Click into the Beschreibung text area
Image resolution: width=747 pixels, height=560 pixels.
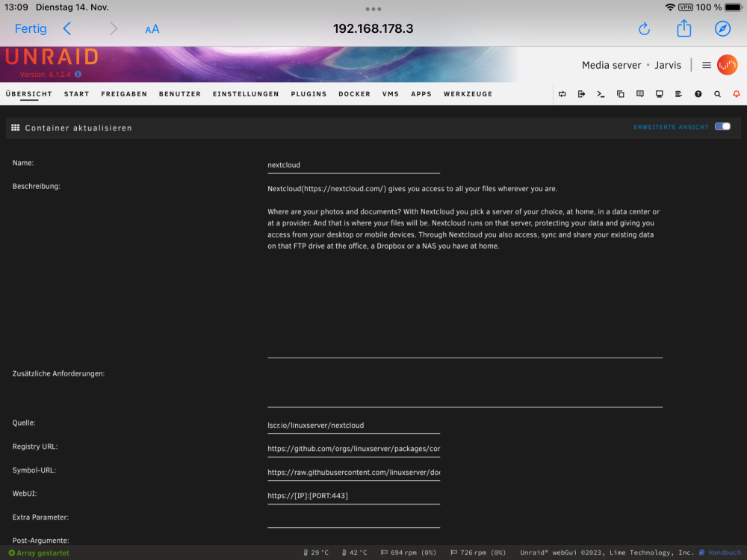[x=465, y=269]
